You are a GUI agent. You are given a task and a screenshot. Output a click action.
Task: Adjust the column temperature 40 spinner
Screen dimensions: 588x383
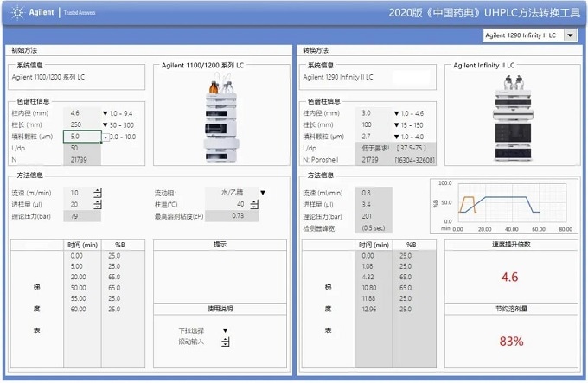click(x=252, y=205)
